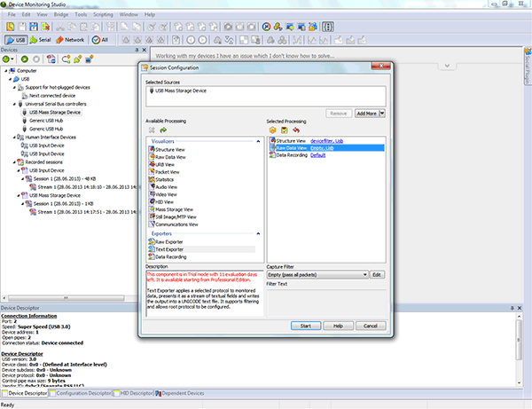Select Session 1 (28.06.2013) - 48 KB
The width and height of the screenshot is (532, 409).
click(x=60, y=178)
